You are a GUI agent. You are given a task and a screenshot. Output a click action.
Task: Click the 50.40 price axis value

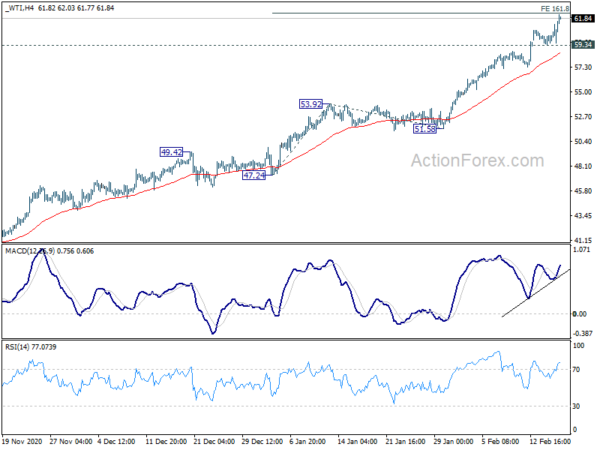[583, 142]
